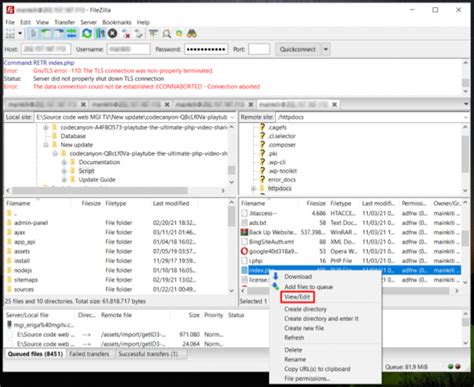Screen dimensions: 474x387
Task: Expand the Update Guide folder node
Action: [64, 180]
